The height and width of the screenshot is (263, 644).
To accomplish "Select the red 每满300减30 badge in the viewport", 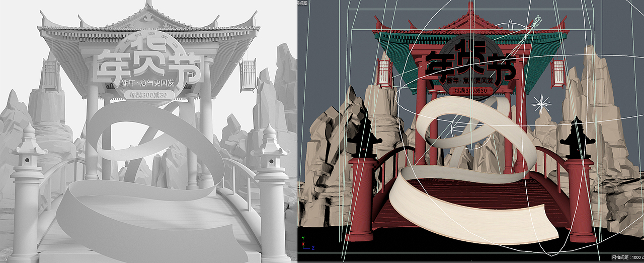I will 470,90.
